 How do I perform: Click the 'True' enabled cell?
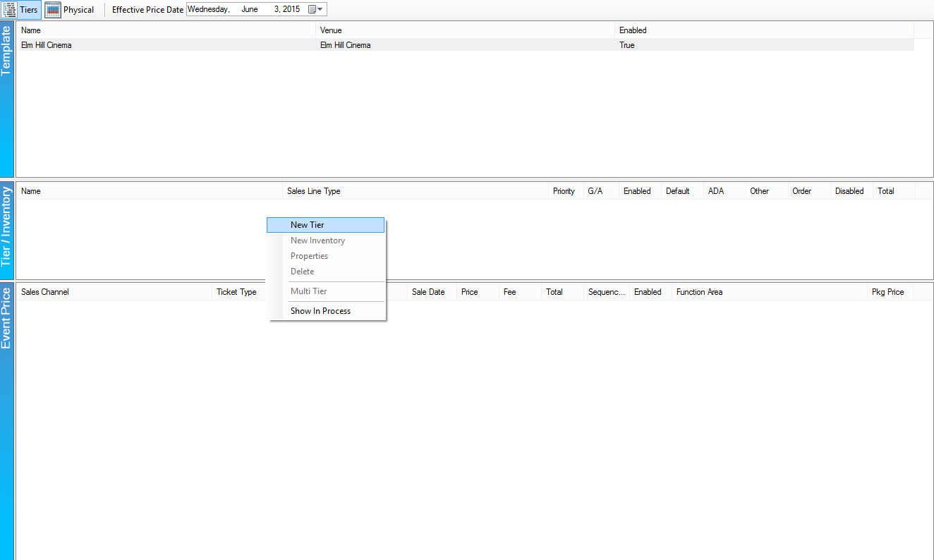coord(626,45)
